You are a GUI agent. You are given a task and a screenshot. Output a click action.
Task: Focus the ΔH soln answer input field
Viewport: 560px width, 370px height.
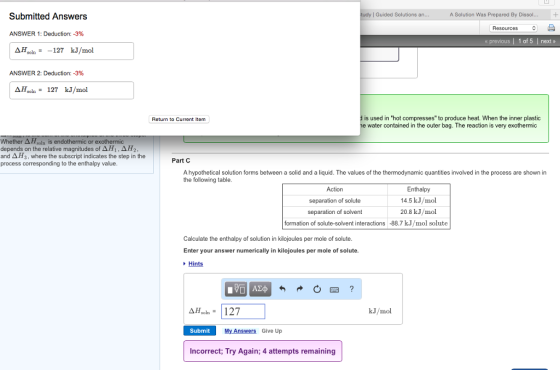point(243,311)
